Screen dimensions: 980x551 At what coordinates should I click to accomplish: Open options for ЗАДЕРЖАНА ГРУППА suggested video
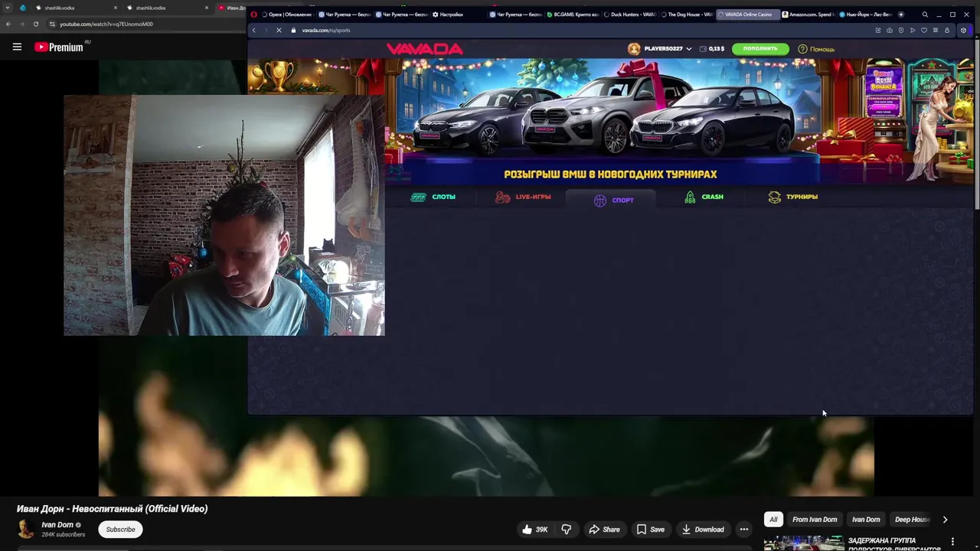pos(952,541)
